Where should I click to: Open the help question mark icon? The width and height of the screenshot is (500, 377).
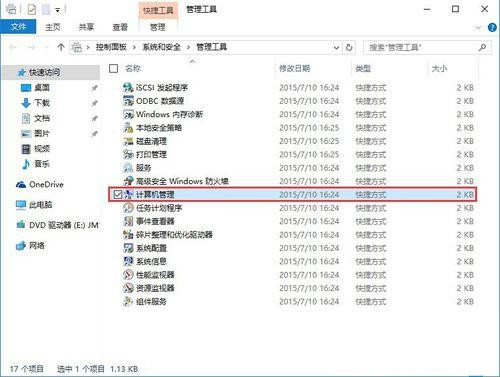click(x=492, y=27)
